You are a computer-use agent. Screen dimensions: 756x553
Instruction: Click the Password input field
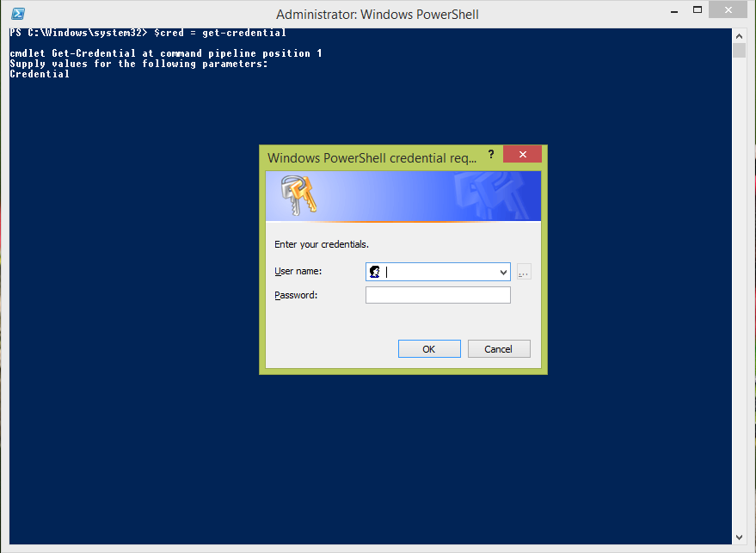pyautogui.click(x=438, y=295)
